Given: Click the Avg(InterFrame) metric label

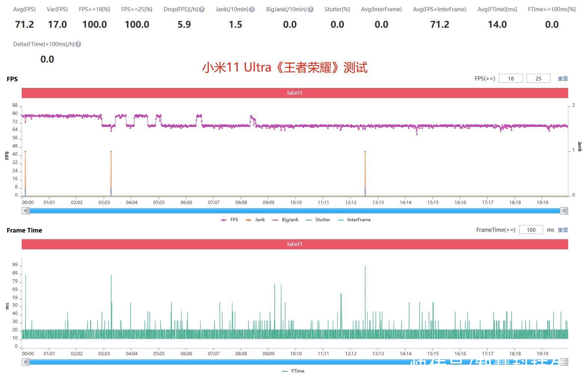Looking at the screenshot, I should pos(381,9).
